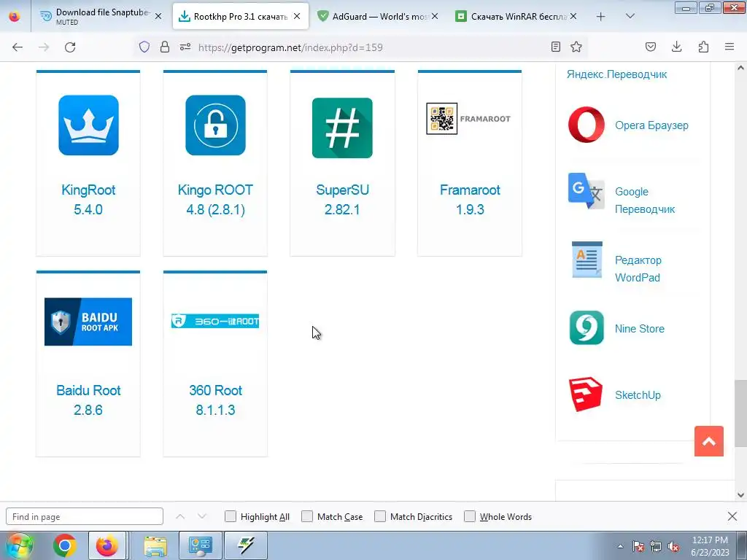This screenshot has height=560, width=747.
Task: Launch Chrome from the taskbar
Action: [x=65, y=545]
